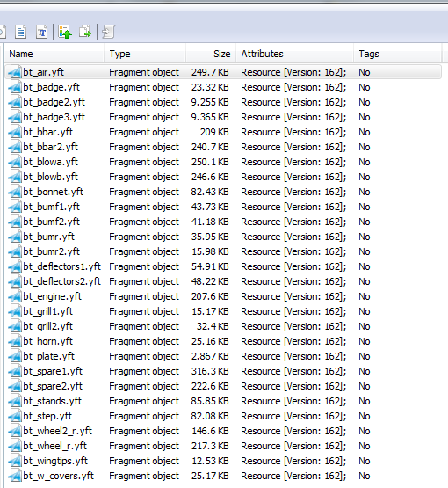Click the file icon beside bt_engine.yft
448x488 pixels.
click(15, 296)
